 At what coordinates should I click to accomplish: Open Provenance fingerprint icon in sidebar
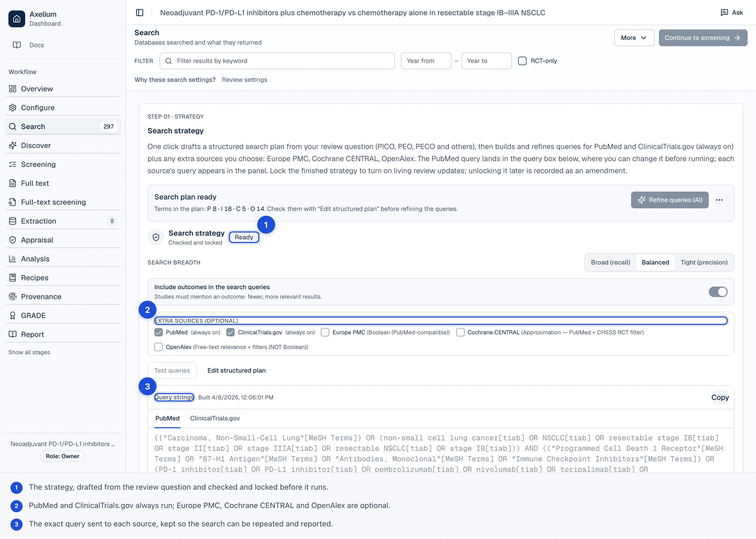coord(13,297)
